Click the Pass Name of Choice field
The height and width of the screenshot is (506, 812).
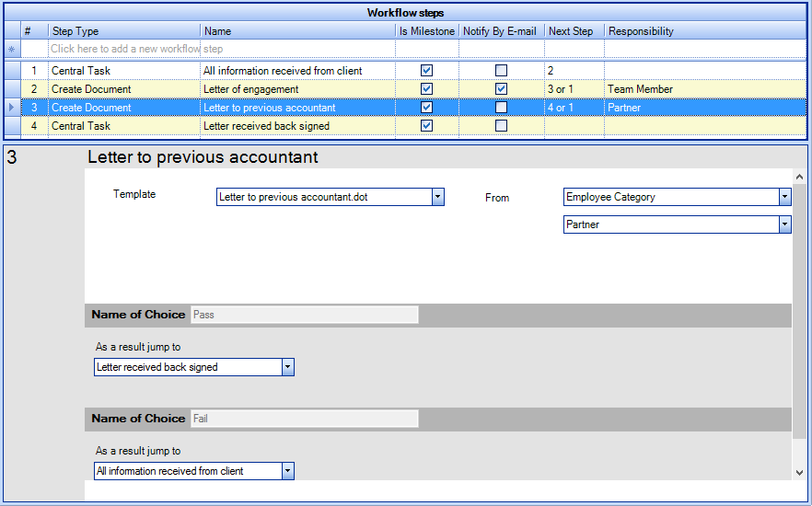305,315
